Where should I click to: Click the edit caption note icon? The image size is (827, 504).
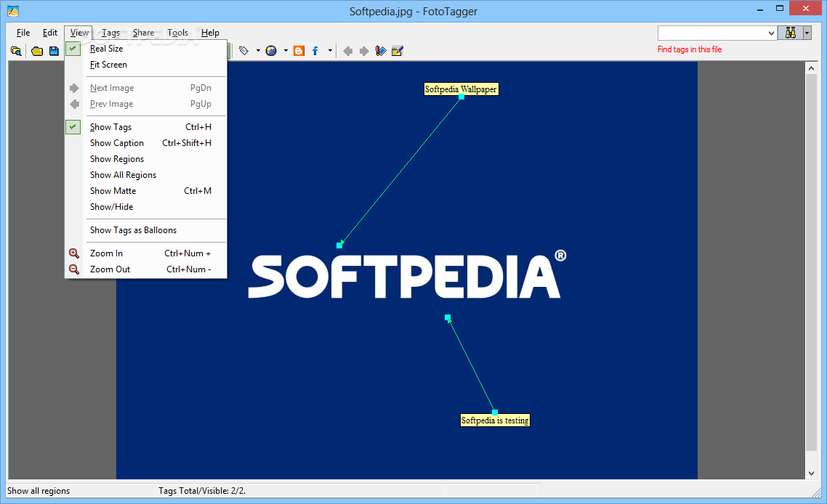point(398,51)
